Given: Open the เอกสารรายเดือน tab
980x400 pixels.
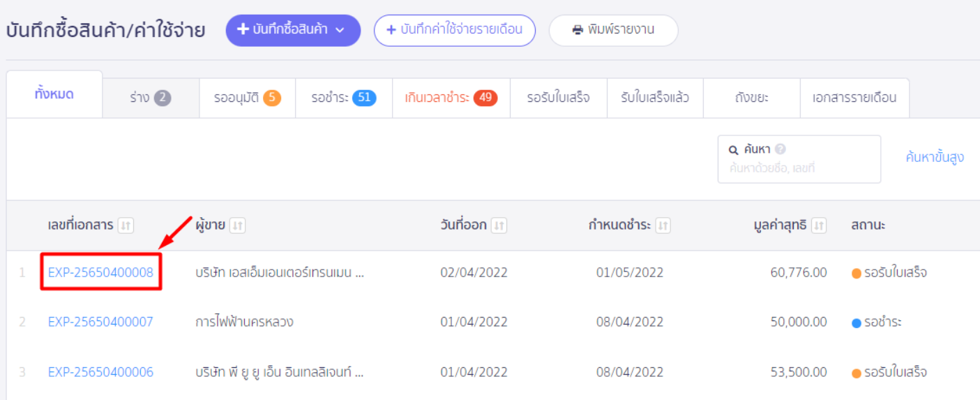Looking at the screenshot, I should tap(854, 98).
